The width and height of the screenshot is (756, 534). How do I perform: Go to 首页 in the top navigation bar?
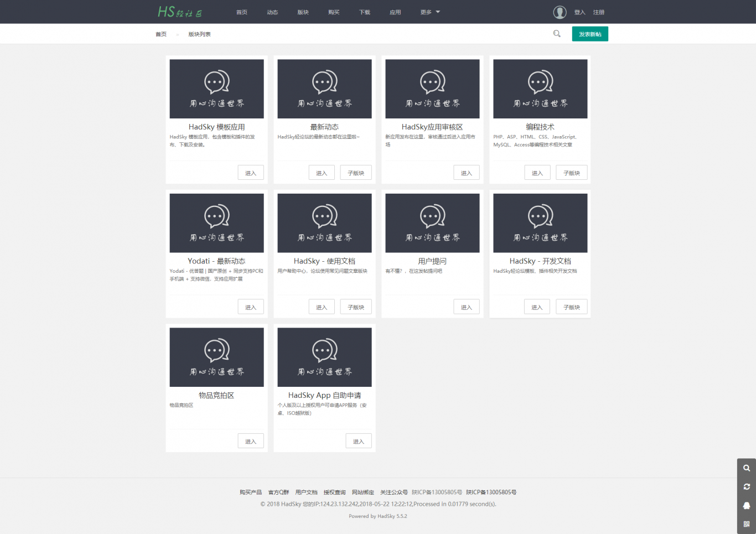[242, 12]
